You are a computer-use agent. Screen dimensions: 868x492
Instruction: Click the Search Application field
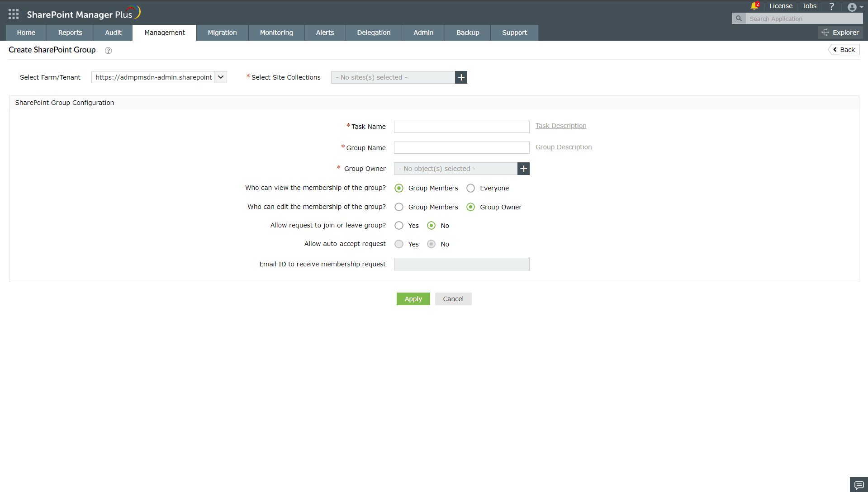804,19
